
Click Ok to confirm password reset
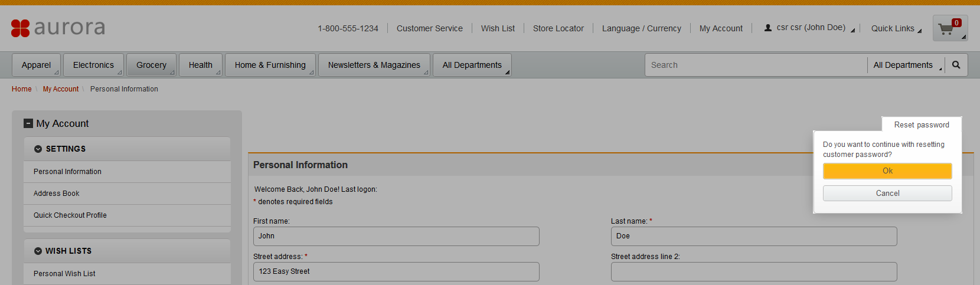tap(887, 171)
